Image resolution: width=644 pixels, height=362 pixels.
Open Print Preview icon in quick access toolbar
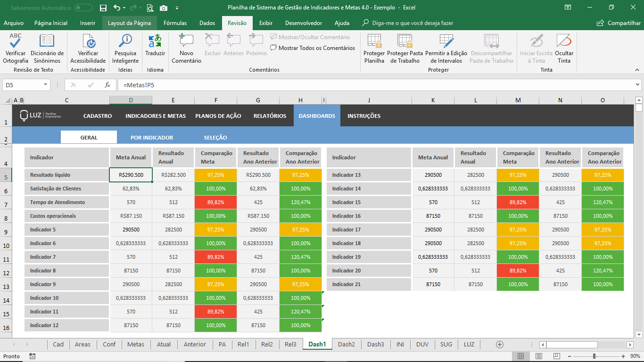click(x=150, y=8)
